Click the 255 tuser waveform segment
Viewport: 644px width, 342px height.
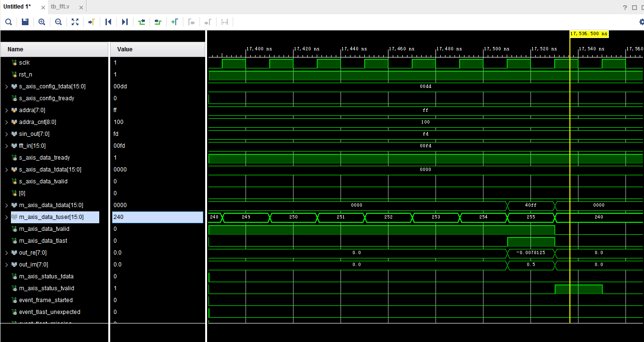point(531,217)
